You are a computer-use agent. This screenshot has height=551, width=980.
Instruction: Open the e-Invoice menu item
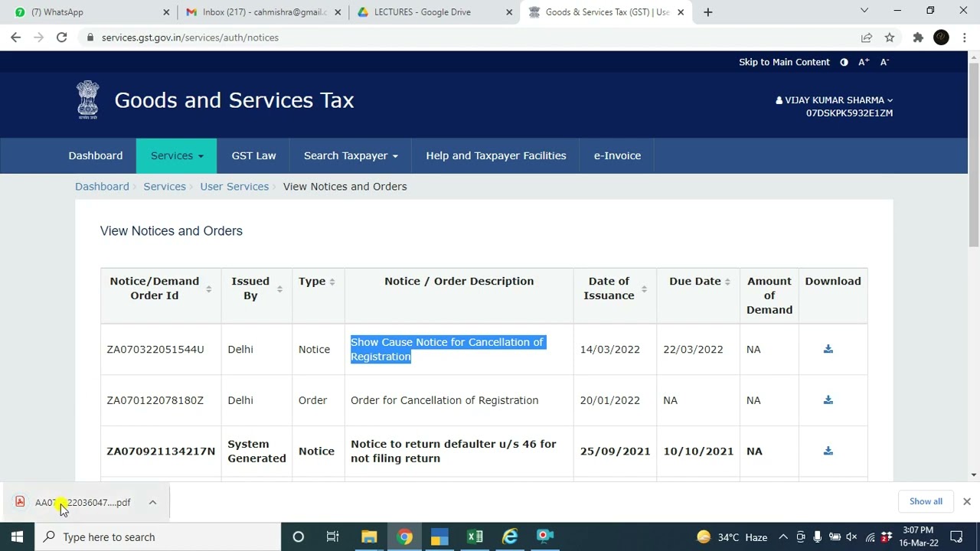pos(617,155)
